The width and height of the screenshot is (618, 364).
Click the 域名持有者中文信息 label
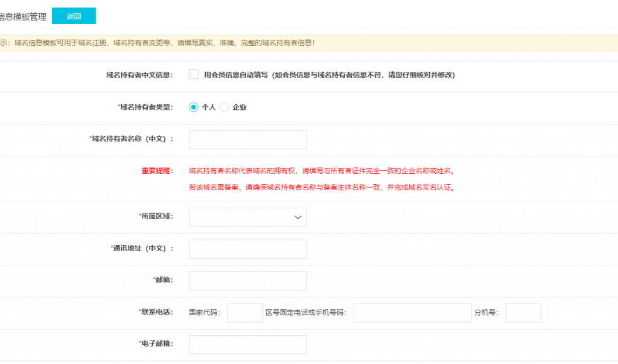click(139, 75)
